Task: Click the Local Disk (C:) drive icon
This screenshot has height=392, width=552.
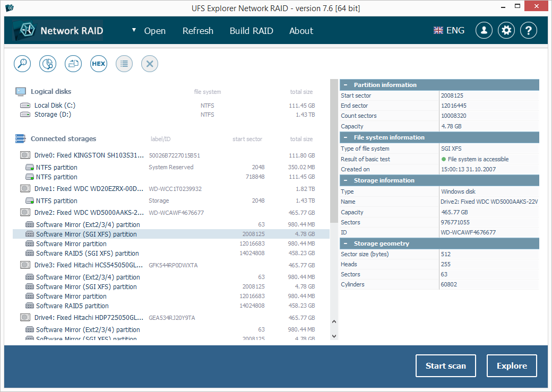Action: [x=25, y=105]
